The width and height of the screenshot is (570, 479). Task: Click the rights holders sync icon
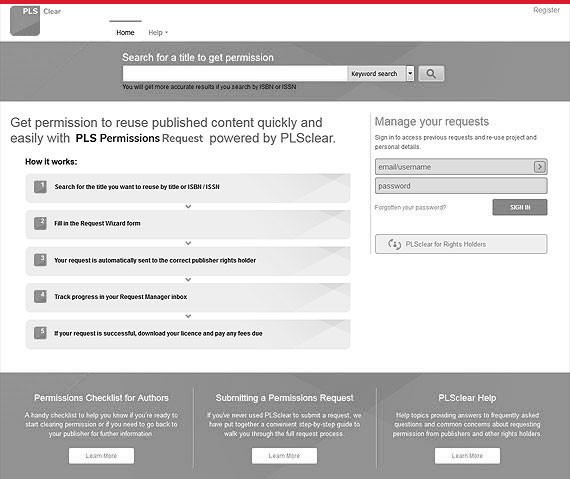(394, 244)
